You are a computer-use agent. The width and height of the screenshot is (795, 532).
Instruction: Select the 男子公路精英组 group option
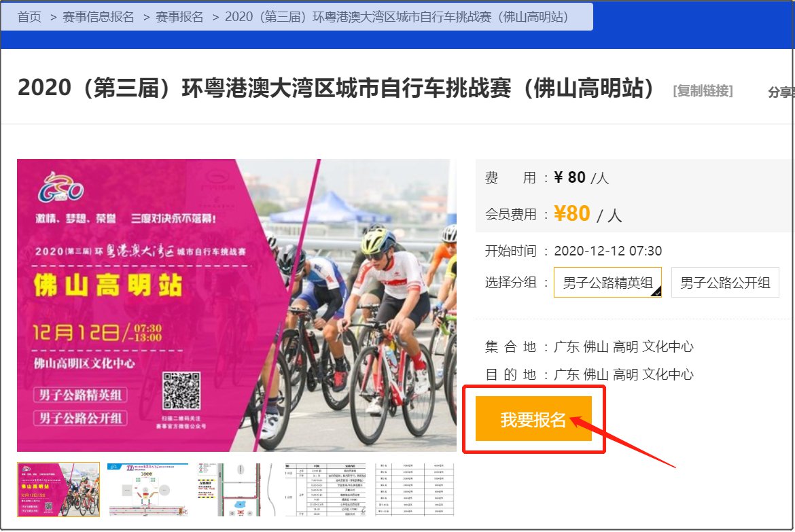tap(607, 283)
